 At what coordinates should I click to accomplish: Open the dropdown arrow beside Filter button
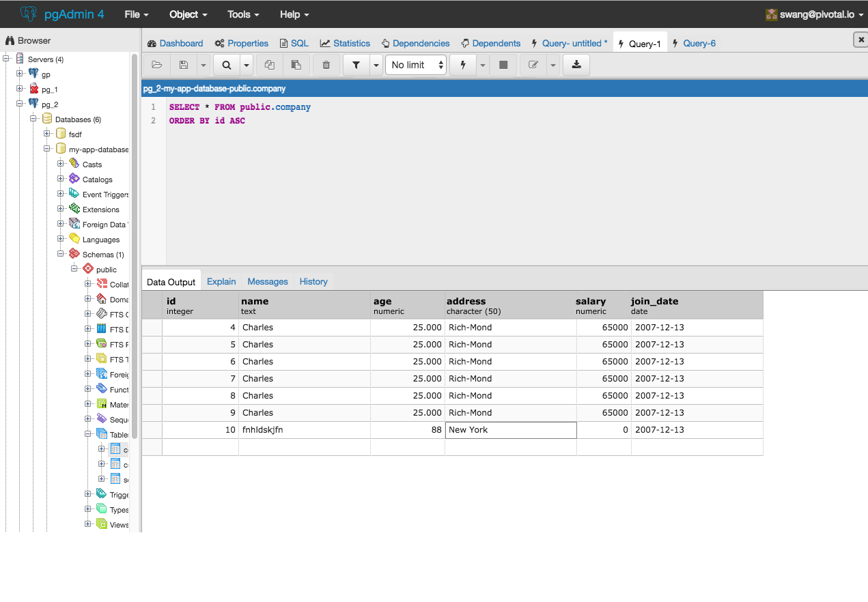pos(376,65)
